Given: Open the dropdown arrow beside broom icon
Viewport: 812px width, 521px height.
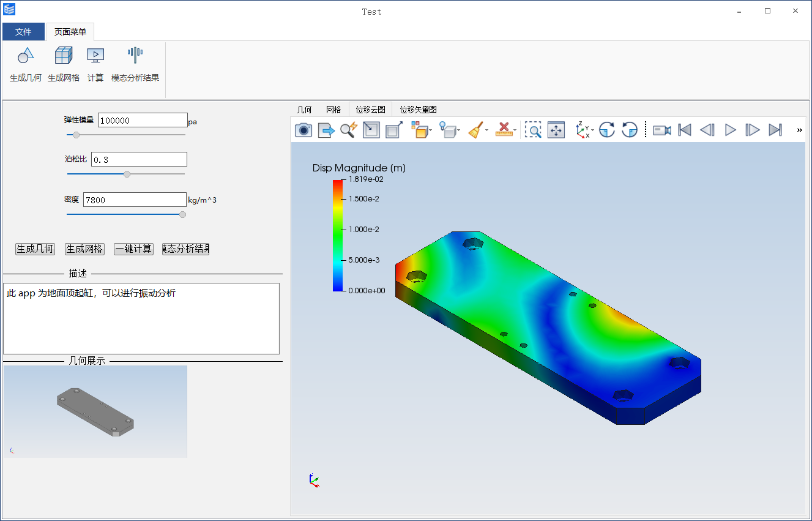Looking at the screenshot, I should click(487, 130).
